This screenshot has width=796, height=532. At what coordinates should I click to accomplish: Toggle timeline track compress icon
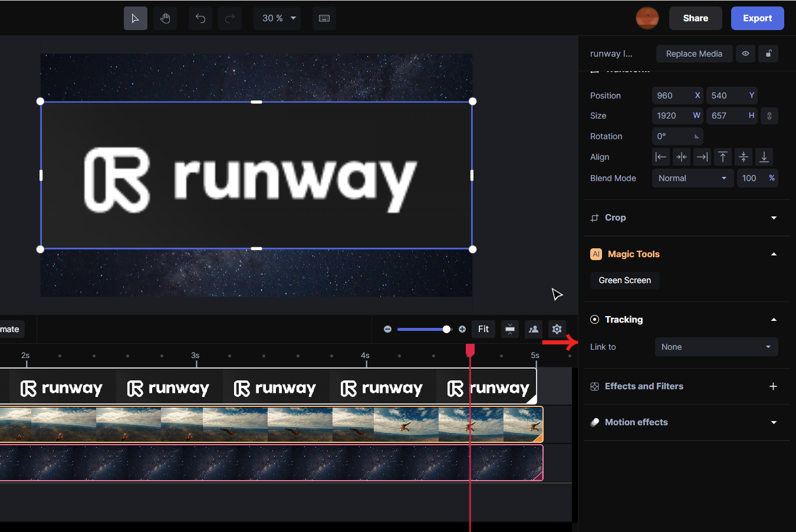click(510, 329)
